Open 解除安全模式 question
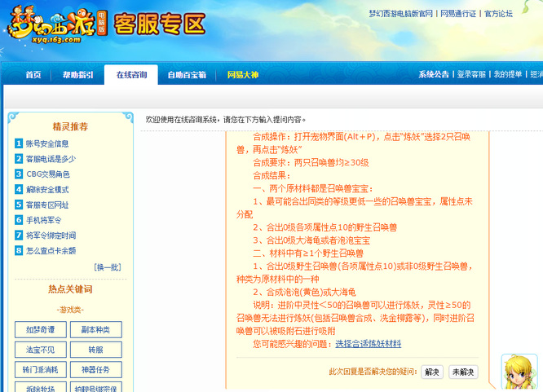The width and height of the screenshot is (543, 392). 47,189
